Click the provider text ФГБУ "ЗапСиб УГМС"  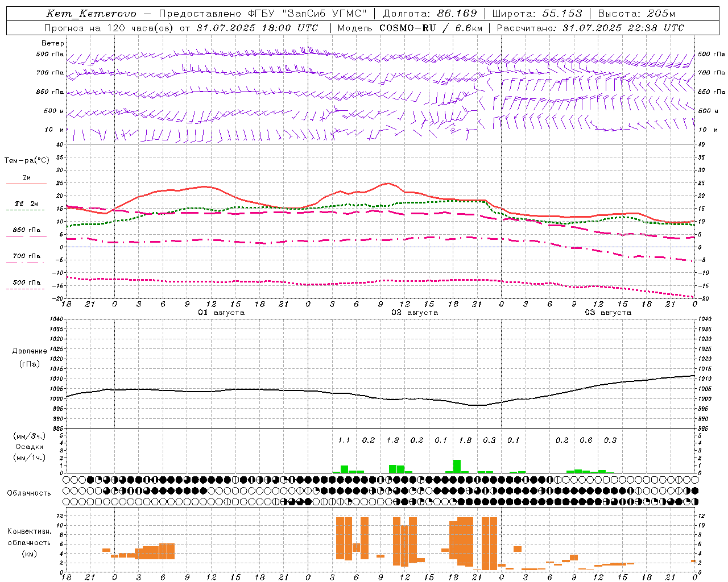point(307,14)
